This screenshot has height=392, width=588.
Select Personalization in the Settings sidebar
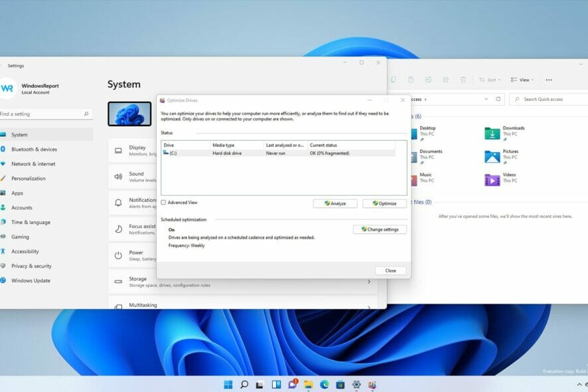(x=29, y=178)
